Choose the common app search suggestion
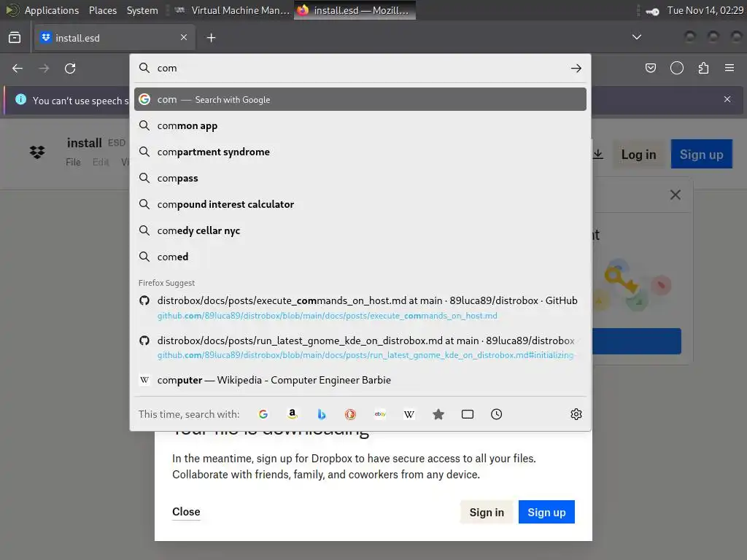747x560 pixels. tap(360, 125)
